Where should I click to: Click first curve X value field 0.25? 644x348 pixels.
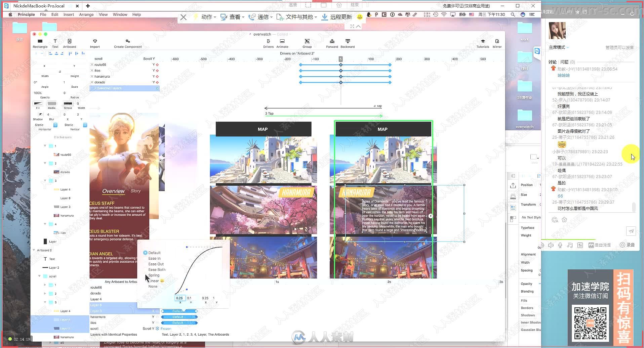click(180, 298)
